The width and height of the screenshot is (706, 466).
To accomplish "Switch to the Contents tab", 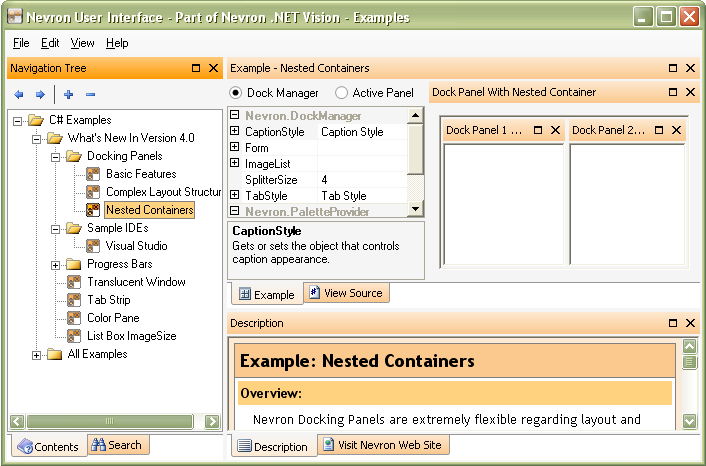I will tap(48, 446).
